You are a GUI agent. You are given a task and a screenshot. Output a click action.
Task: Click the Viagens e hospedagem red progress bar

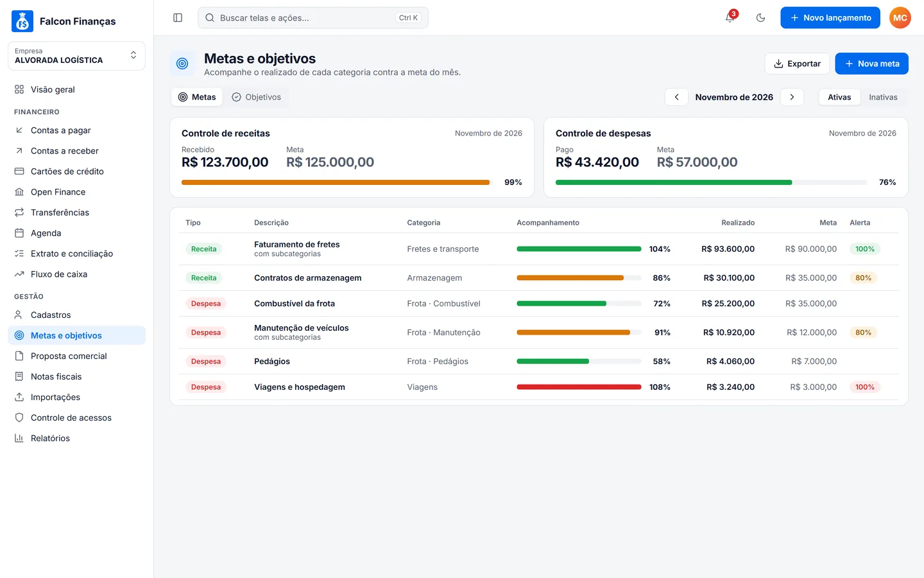579,387
